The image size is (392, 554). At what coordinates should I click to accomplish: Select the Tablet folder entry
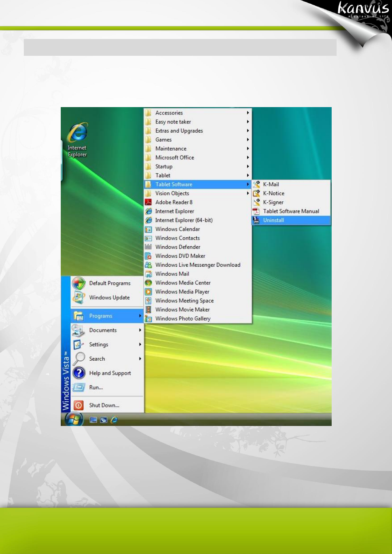point(197,175)
